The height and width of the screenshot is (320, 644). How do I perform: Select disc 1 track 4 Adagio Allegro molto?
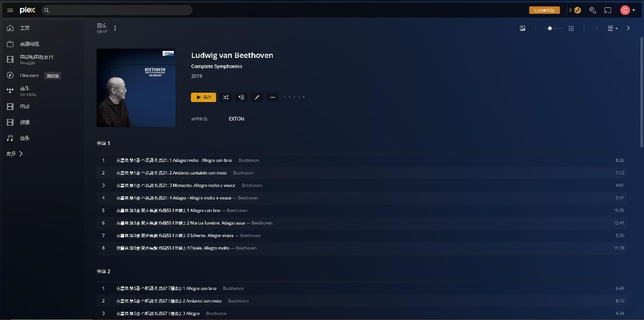click(362, 198)
